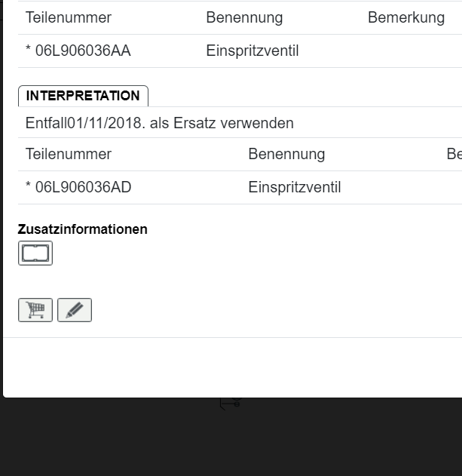
Task: Click Einspritzventil in the 06L906036AD row
Action: click(295, 187)
